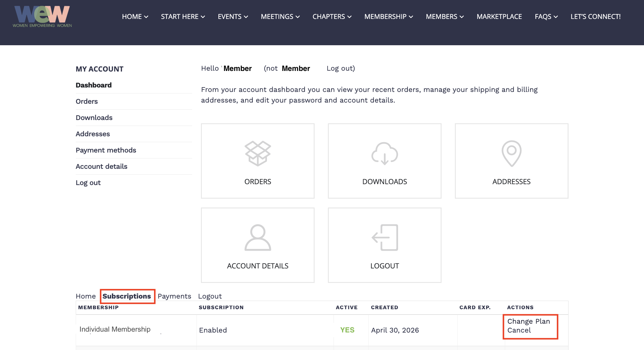644x350 pixels.
Task: Click the ADDRESSES tile label
Action: click(x=511, y=182)
